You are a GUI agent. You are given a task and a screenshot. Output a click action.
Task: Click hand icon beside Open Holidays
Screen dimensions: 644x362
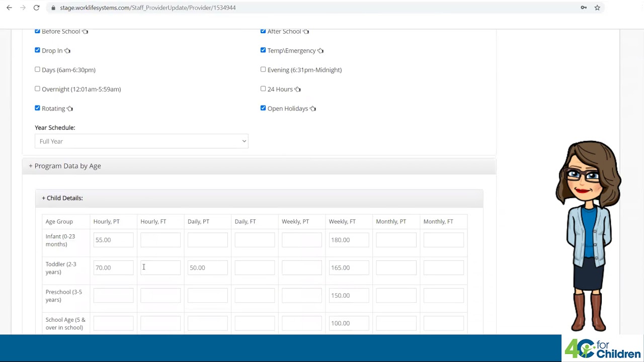[313, 109]
